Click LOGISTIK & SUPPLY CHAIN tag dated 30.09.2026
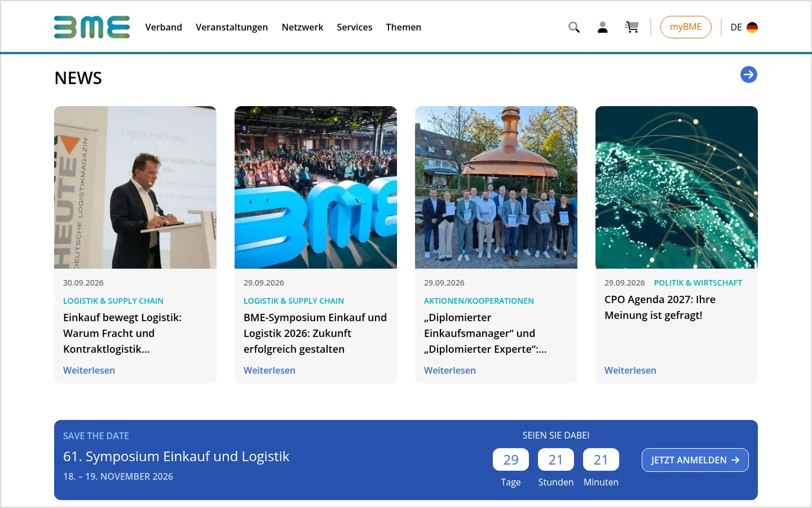The image size is (812, 508). coord(113,301)
